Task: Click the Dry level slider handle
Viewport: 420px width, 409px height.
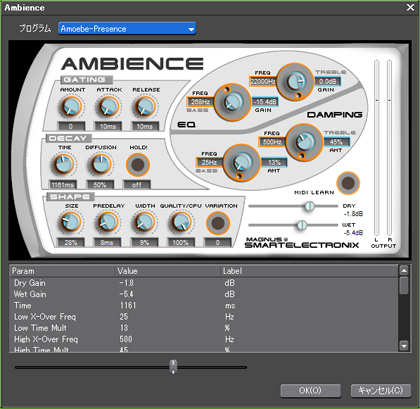Action: click(x=310, y=206)
